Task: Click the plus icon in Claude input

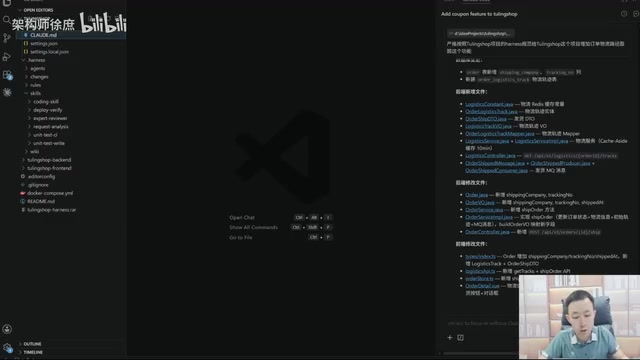Action: tap(449, 338)
